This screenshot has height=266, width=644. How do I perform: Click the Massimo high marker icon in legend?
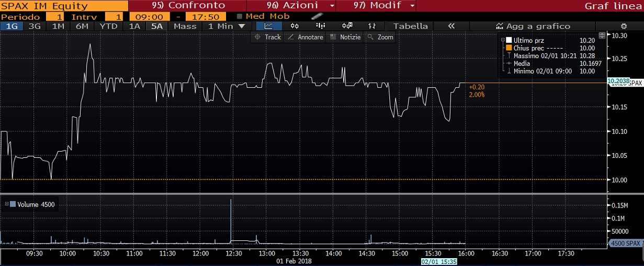coord(509,55)
